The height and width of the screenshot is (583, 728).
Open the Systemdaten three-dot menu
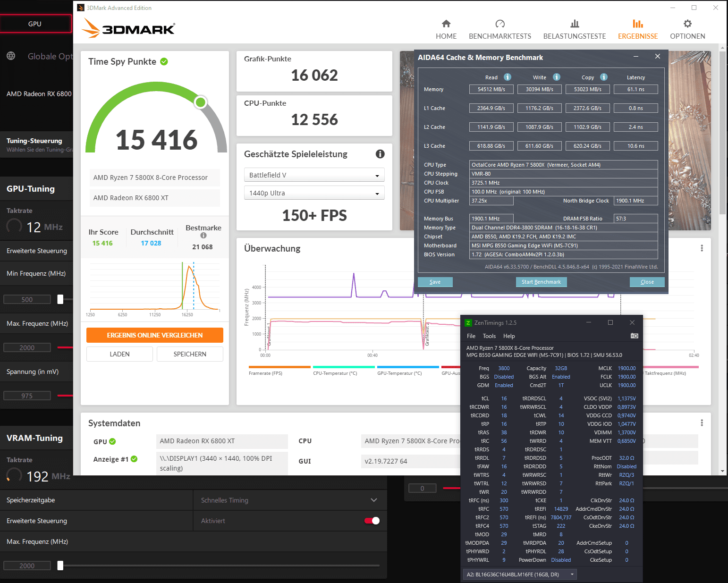point(702,423)
